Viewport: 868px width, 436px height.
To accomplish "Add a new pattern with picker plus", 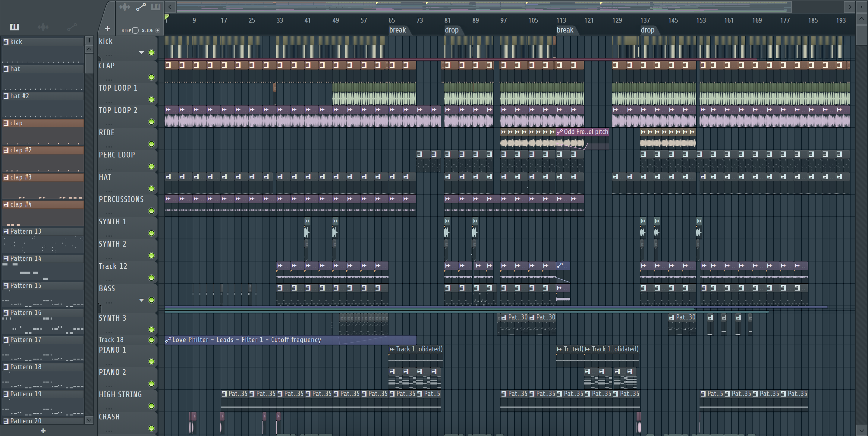I will (x=43, y=431).
